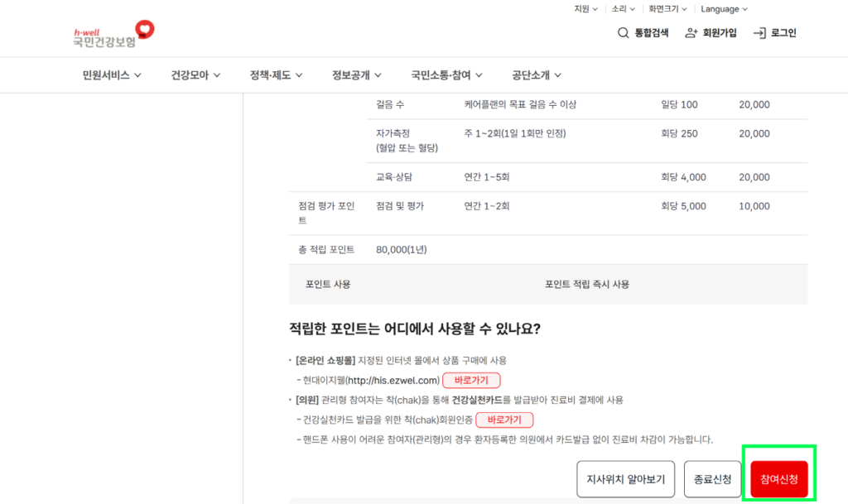Expand the 공단소개 menu
Viewport: 848px width, 504px height.
tap(537, 75)
